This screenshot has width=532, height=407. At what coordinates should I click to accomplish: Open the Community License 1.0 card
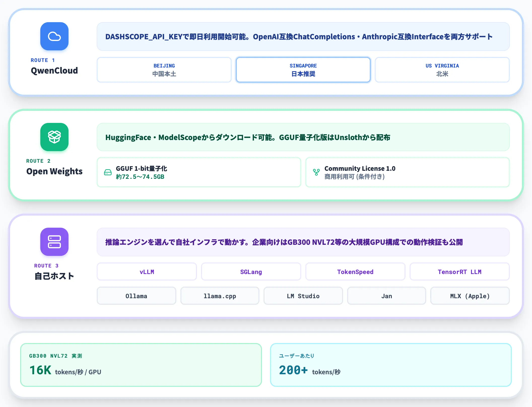tap(408, 172)
